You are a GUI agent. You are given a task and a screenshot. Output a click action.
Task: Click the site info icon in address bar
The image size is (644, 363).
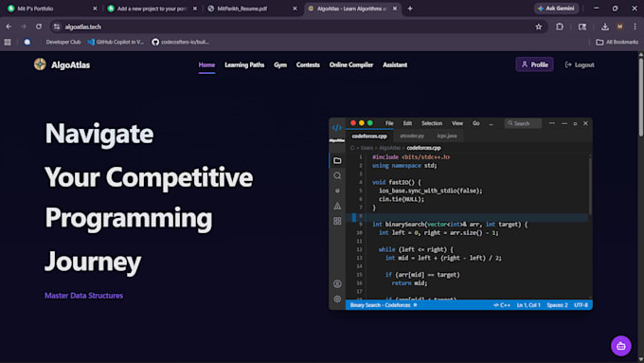[57, 27]
